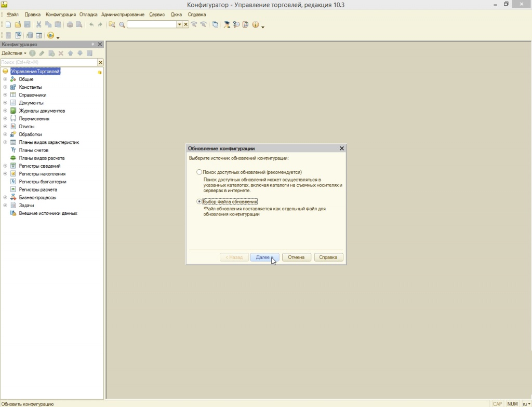Click the New document toolbar icon

[8, 24]
